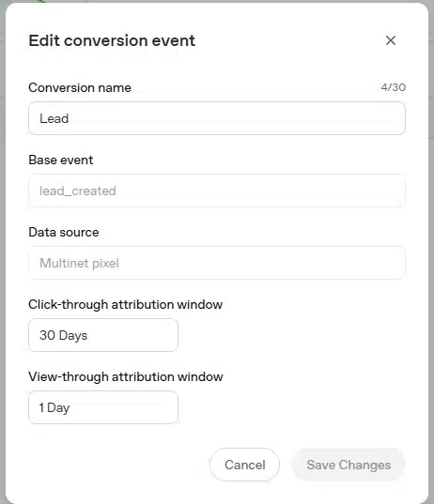This screenshot has height=504, width=434.
Task: Click the Conversion name label
Action: point(80,87)
